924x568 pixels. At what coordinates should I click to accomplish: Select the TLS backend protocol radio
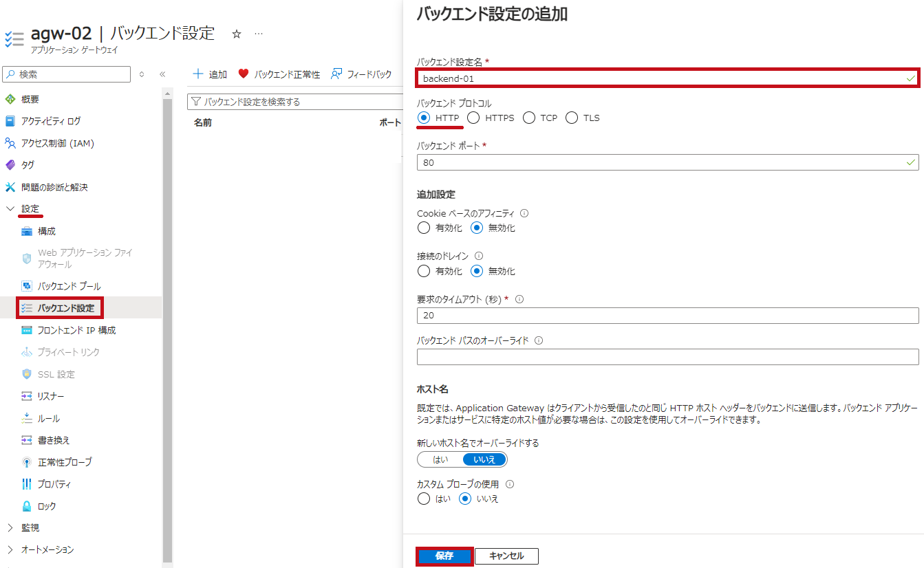[x=572, y=118]
